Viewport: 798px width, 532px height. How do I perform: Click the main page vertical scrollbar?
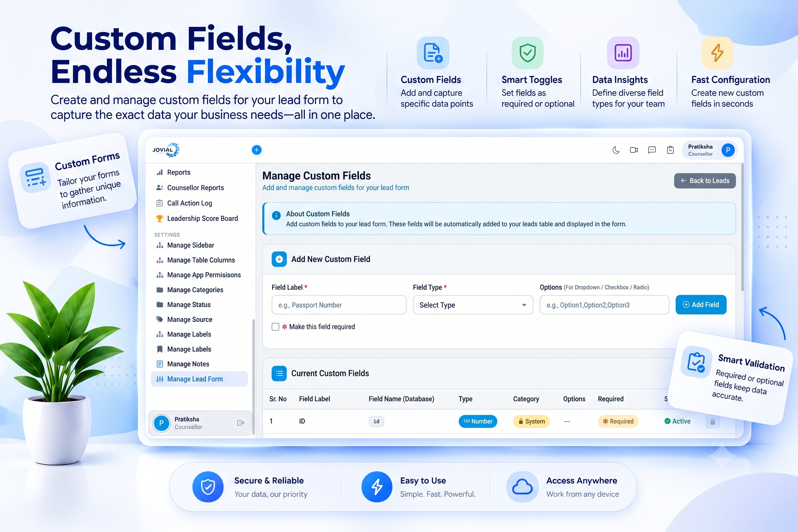click(x=742, y=227)
